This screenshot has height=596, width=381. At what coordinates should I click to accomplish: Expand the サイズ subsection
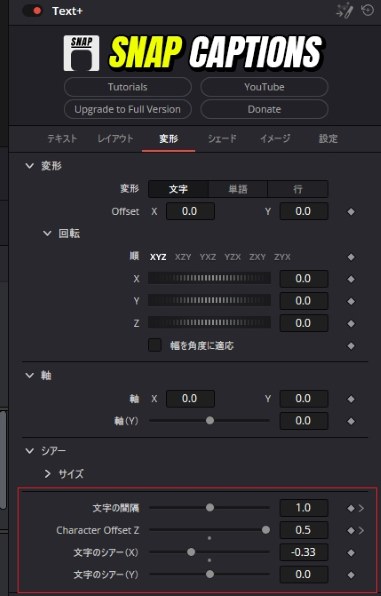47,474
